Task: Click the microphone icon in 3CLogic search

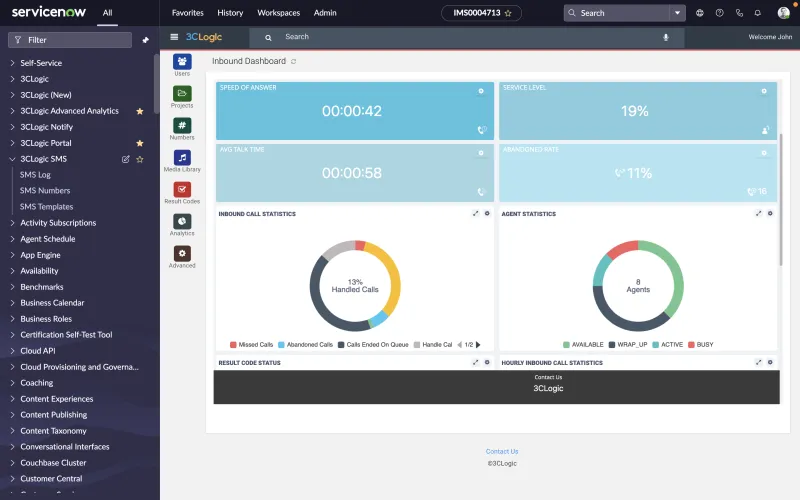Action: click(666, 37)
